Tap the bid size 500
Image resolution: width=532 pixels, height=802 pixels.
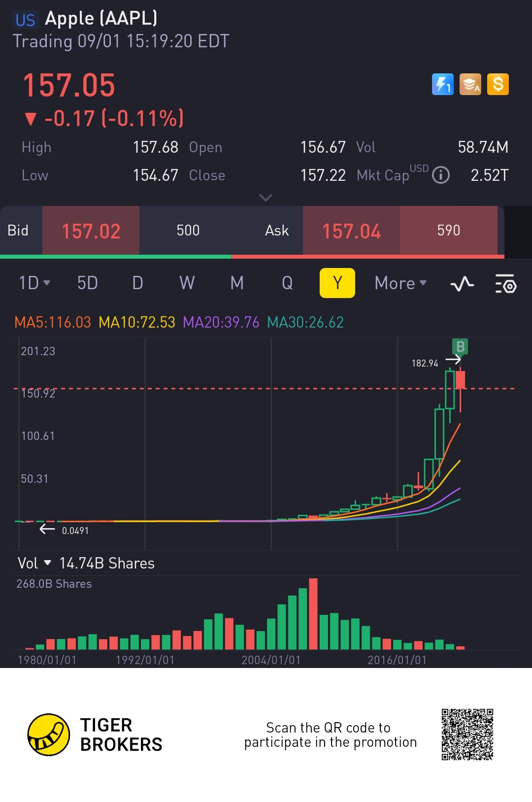point(188,230)
